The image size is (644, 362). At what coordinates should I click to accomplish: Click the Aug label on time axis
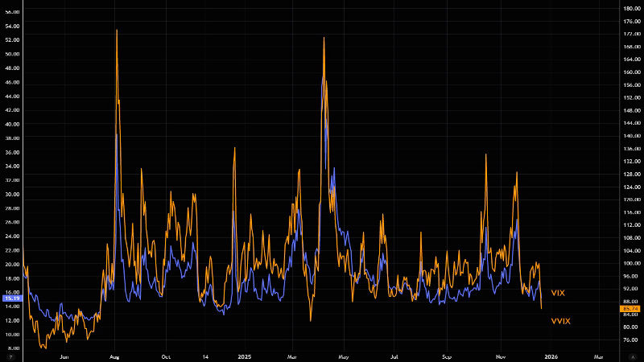point(114,355)
